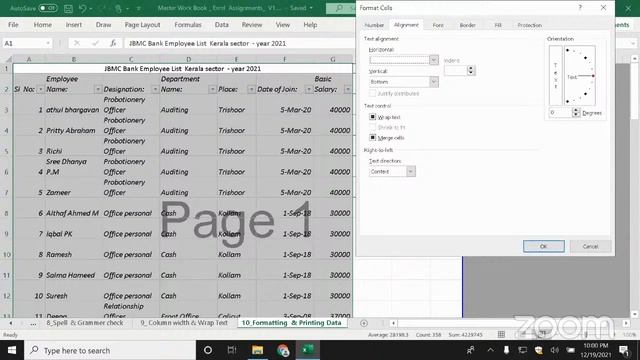Viewport: 640px width, 360px height.
Task: Switch to the Protection tab
Action: 529,25
